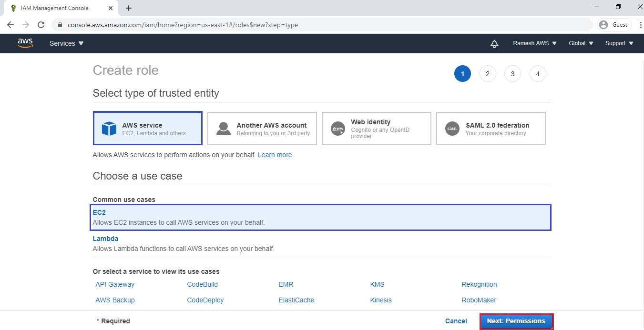This screenshot has width=644, height=330.
Task: Select the EC2 use case row
Action: tap(321, 217)
